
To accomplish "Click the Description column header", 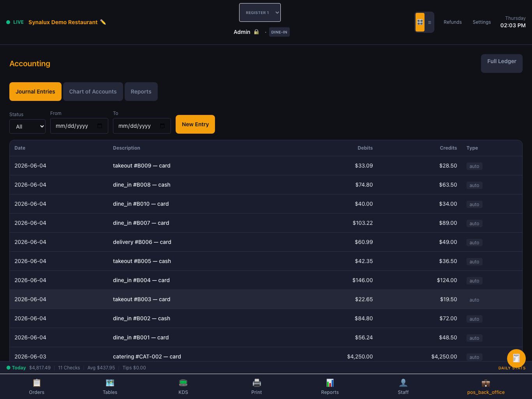I will 127,148.
